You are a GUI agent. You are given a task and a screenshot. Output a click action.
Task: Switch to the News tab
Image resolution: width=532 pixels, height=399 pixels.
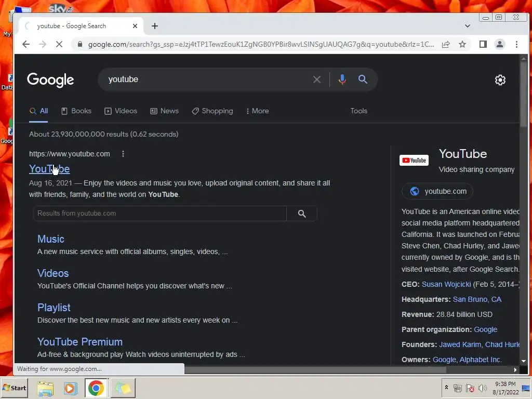pos(165,111)
